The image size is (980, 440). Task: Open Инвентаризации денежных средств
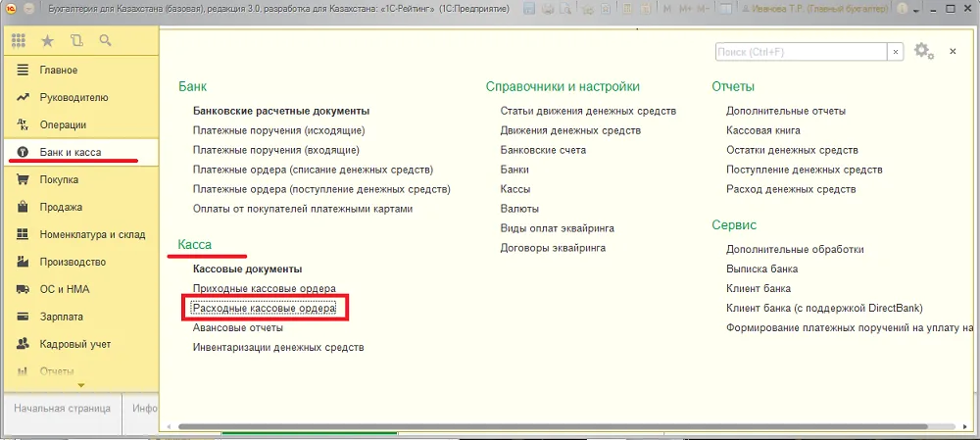click(x=278, y=347)
